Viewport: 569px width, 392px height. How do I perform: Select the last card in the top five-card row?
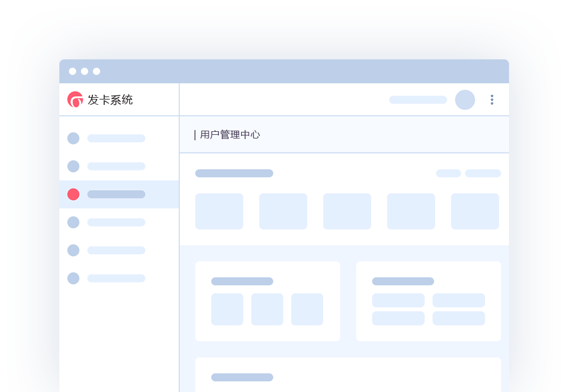(475, 211)
